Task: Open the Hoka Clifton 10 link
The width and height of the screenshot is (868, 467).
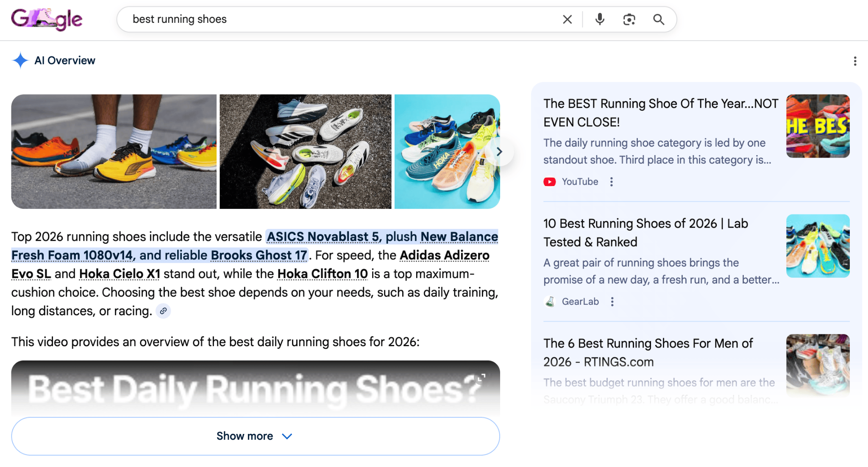Action: 323,274
